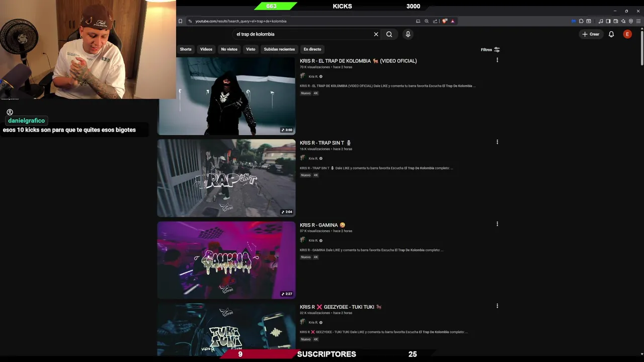Viewport: 644px width, 362px height.
Task: Click Kris R. channel avatar under TRAP SIN T
Action: (x=302, y=158)
